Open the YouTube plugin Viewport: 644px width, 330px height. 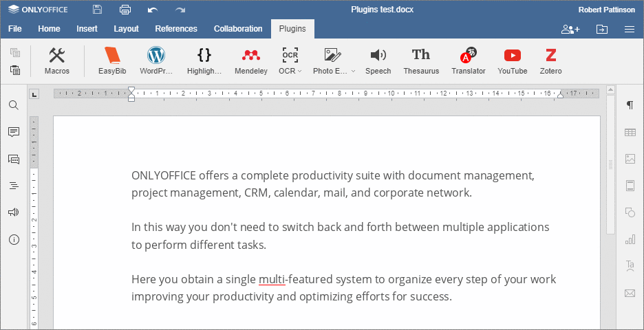click(x=512, y=61)
